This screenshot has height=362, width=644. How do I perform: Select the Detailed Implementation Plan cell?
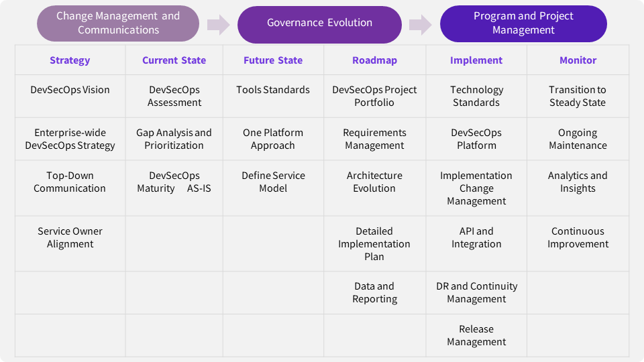[374, 244]
